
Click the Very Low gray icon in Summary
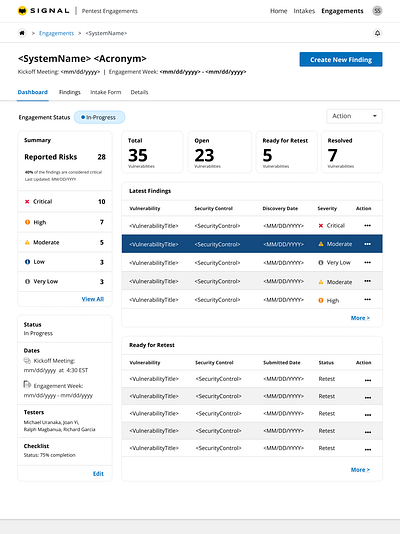[x=27, y=282]
